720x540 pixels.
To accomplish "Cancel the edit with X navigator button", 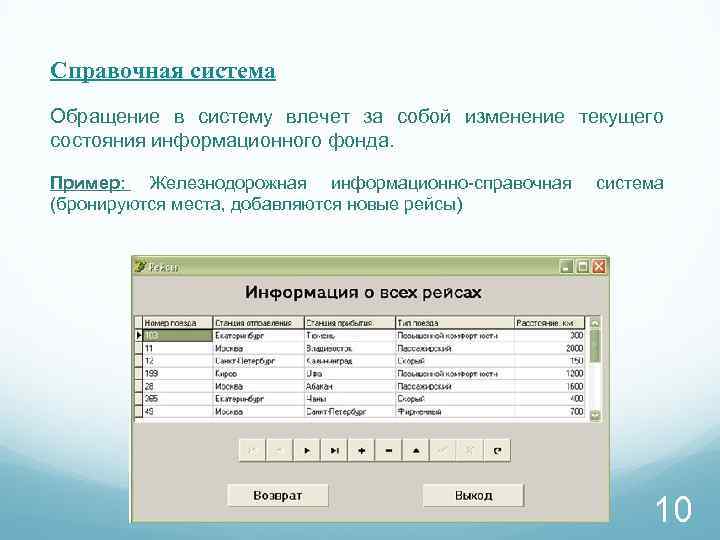I will [470, 450].
